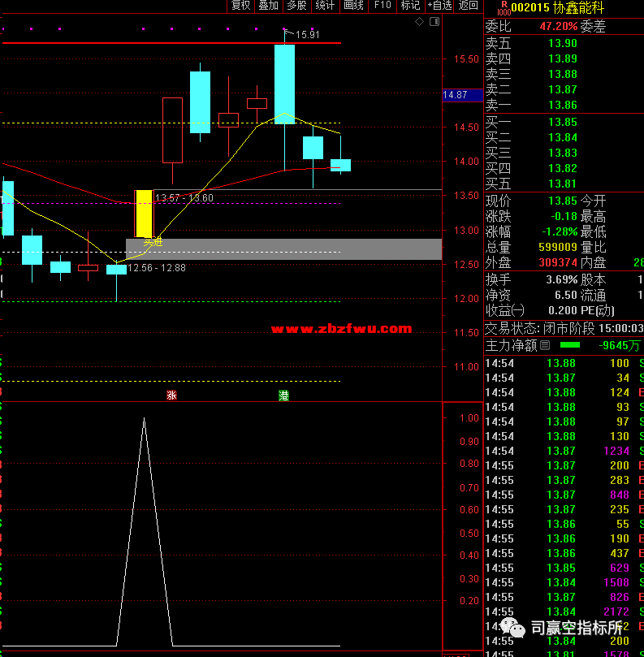Click the 卖四 price 13.89
The image size is (644, 657).
pyautogui.click(x=563, y=58)
